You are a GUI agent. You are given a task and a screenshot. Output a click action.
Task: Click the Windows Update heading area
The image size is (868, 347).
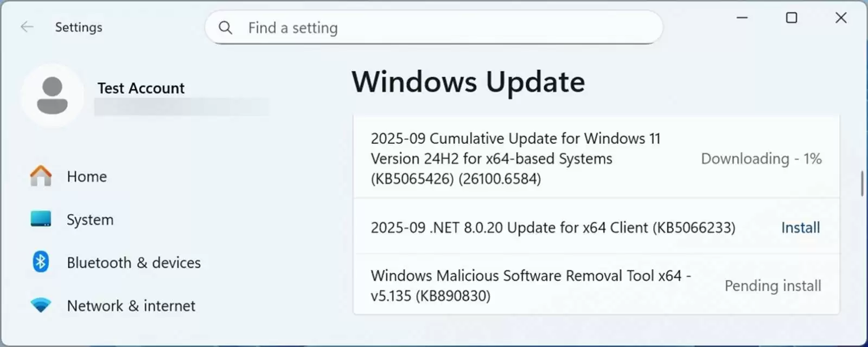pos(468,82)
